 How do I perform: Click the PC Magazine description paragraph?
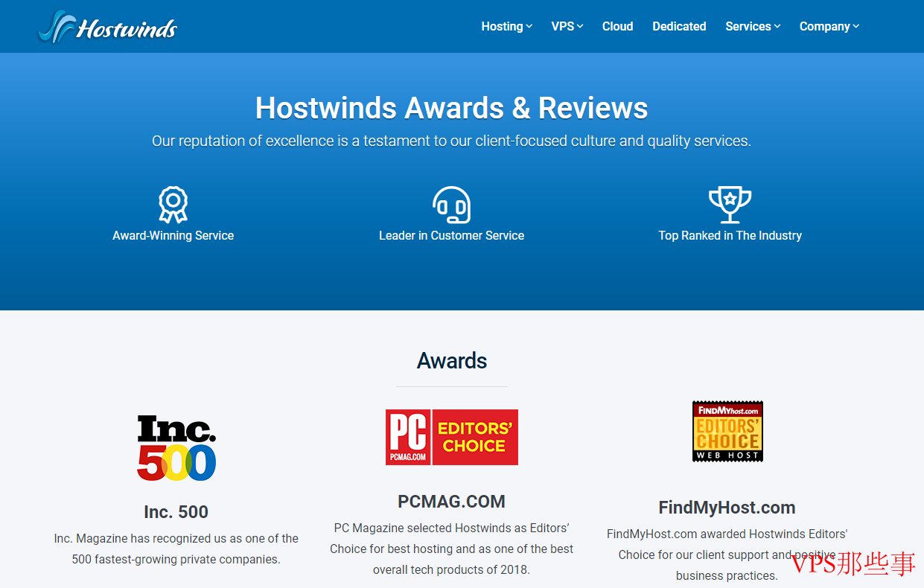click(451, 549)
